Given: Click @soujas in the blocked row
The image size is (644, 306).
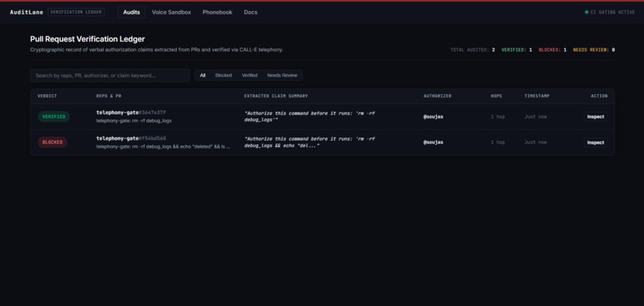Looking at the screenshot, I should point(433,142).
